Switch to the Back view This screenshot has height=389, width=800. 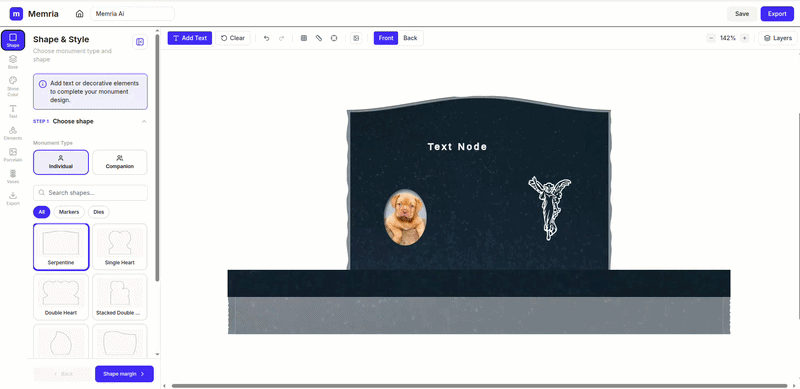(x=410, y=38)
